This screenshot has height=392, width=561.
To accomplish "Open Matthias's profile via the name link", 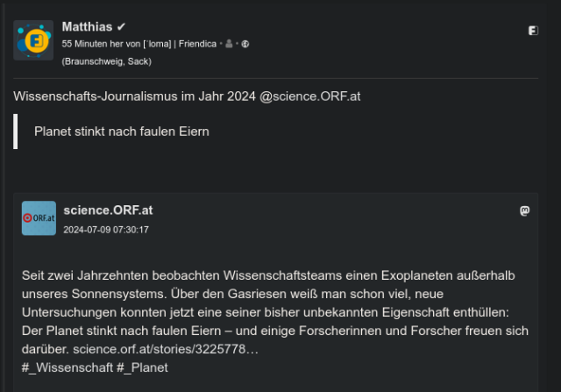I will tap(87, 27).
